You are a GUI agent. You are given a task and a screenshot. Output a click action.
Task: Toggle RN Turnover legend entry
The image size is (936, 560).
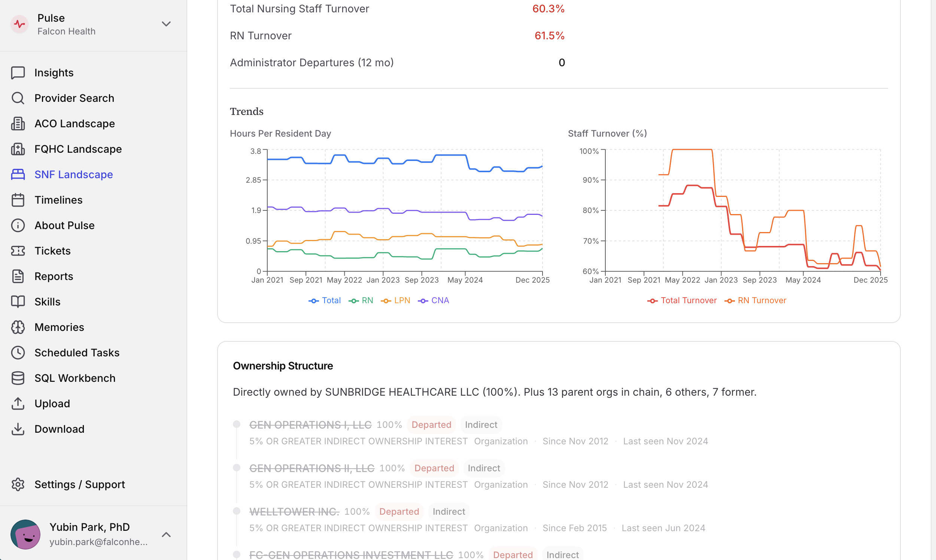coord(756,301)
